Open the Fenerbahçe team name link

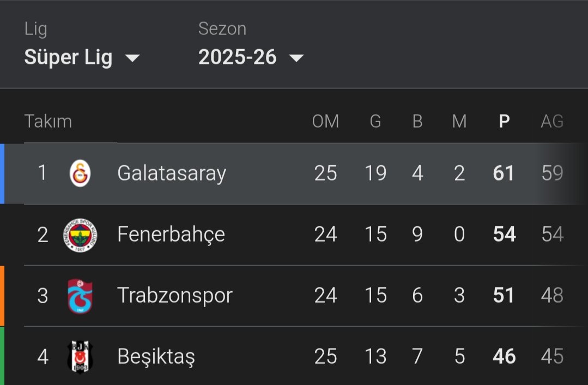pos(171,234)
